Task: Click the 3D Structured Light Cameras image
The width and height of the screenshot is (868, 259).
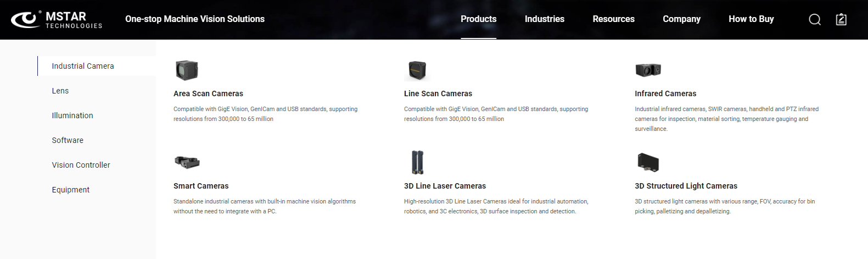Action: coord(648,162)
